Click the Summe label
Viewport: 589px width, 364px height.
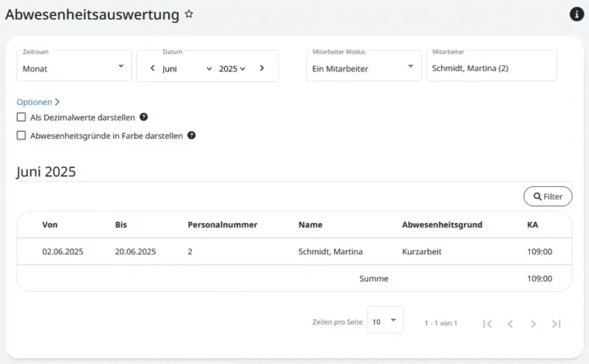pos(373,278)
